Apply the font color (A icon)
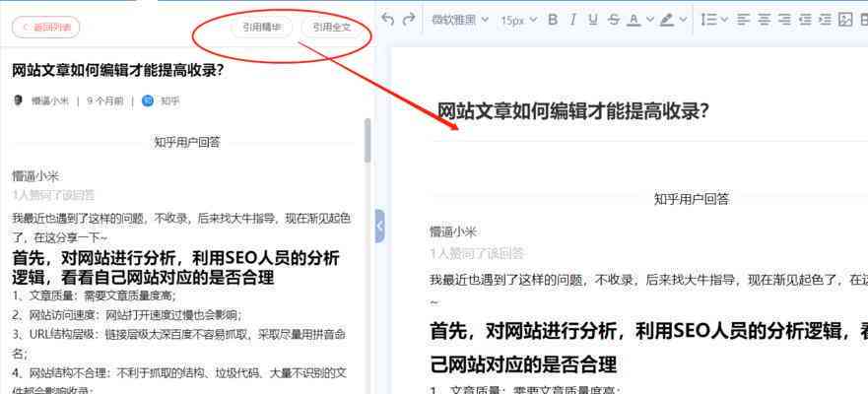868x394 pixels. (634, 20)
